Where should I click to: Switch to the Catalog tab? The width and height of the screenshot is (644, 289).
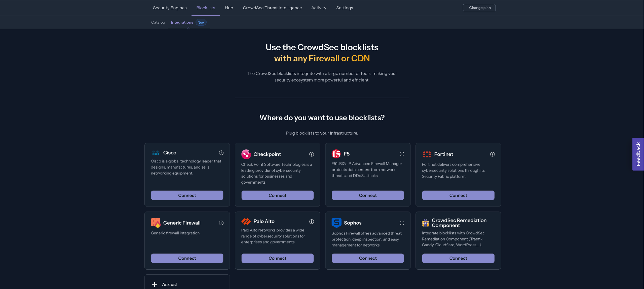[158, 22]
